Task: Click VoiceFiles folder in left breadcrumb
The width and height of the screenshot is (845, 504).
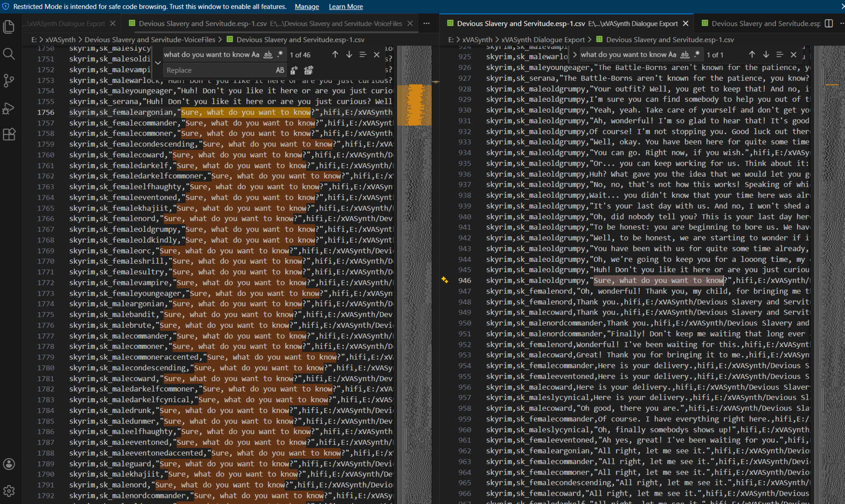Action: [x=150, y=40]
